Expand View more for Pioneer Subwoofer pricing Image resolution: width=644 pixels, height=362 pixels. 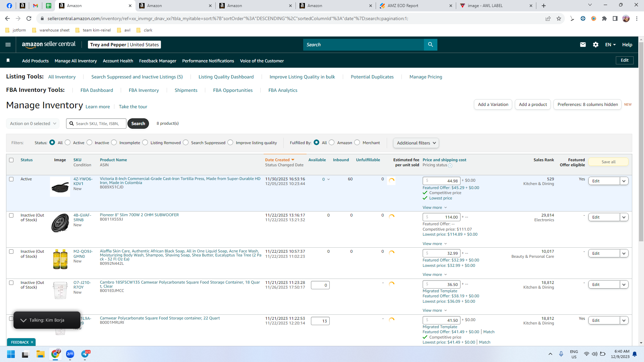tap(435, 244)
